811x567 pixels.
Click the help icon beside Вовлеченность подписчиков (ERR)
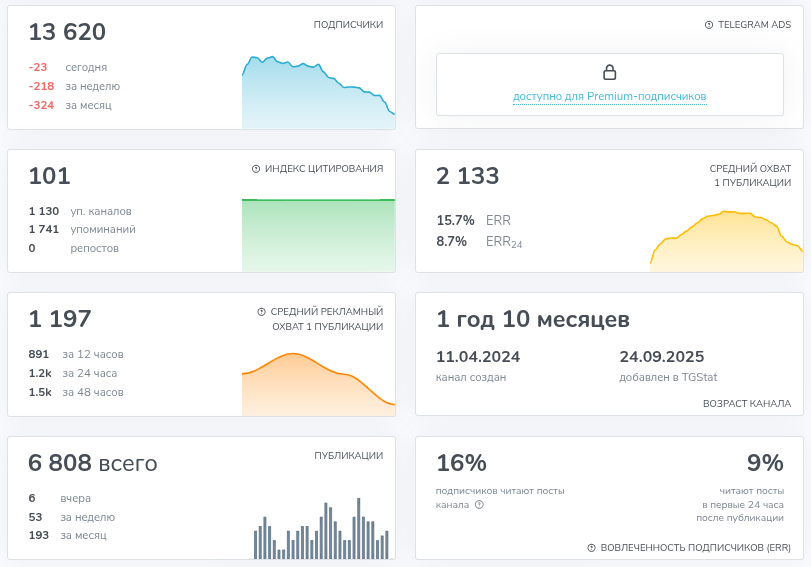[x=592, y=547]
